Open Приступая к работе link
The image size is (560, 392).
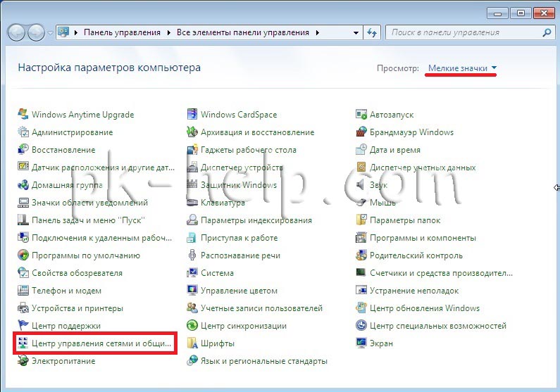239,238
